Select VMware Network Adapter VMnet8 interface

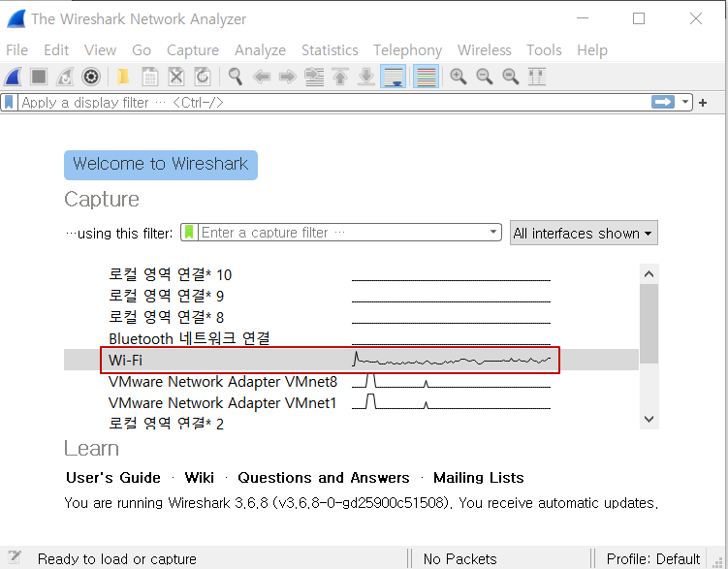click(351, 382)
